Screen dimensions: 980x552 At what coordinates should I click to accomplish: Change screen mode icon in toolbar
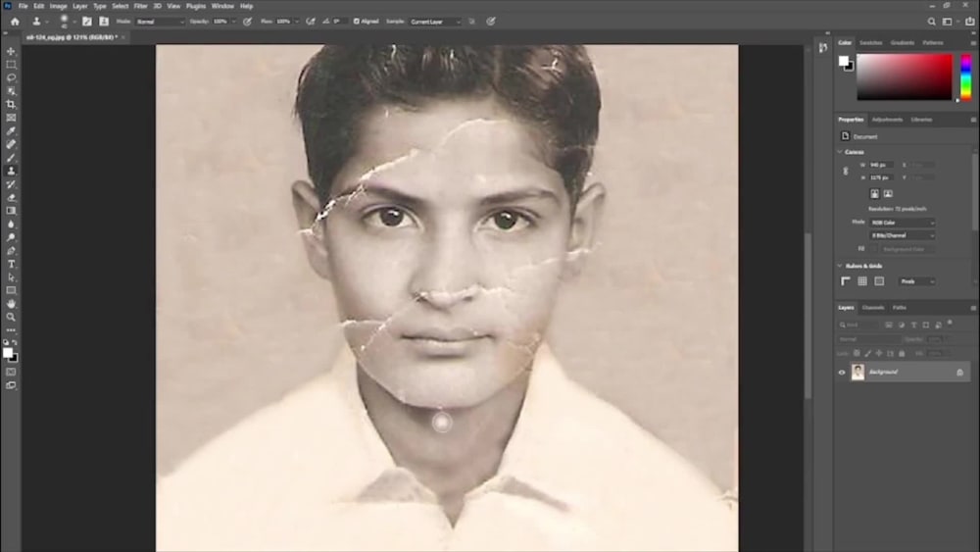(x=11, y=385)
